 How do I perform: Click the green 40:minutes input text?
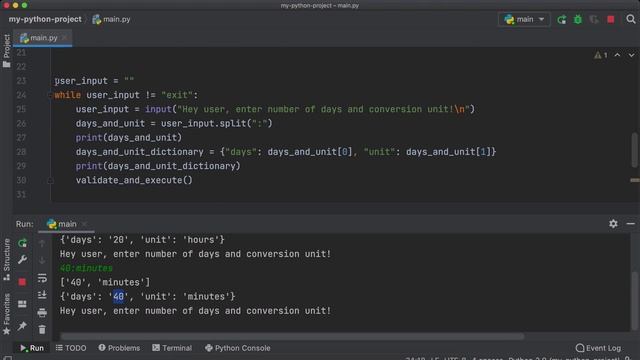86,269
